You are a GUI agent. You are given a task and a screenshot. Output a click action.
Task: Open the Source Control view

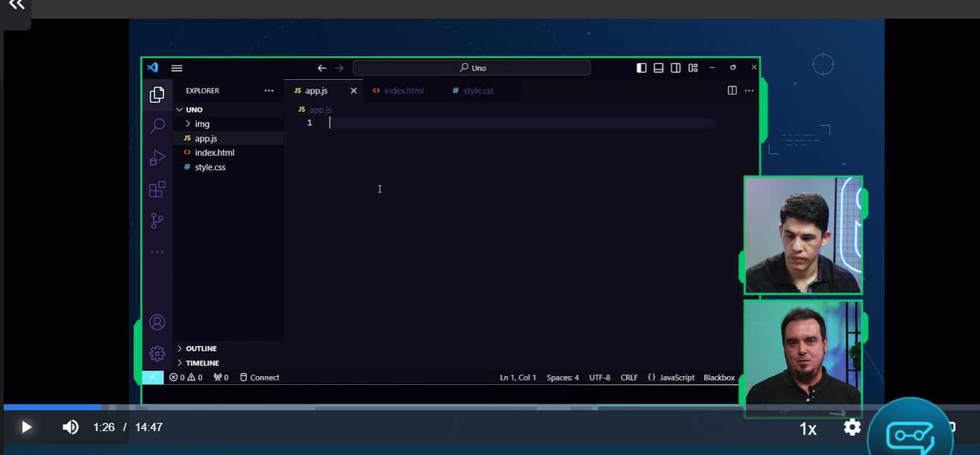[157, 221]
